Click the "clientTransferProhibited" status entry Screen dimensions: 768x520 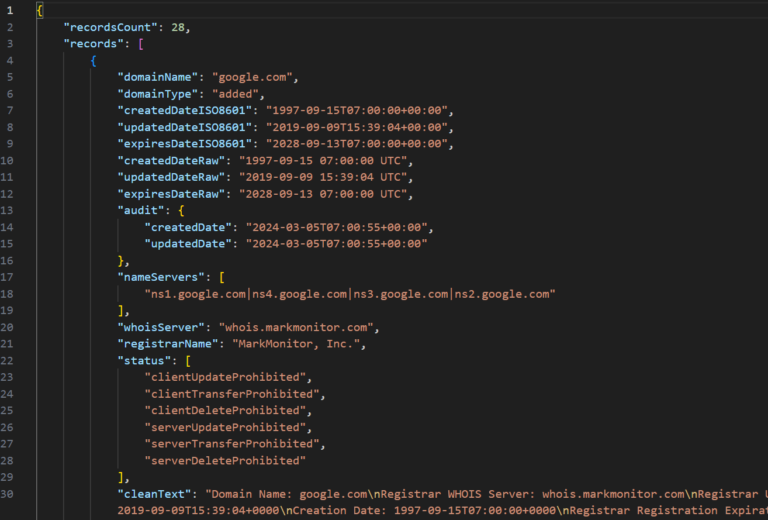pos(235,394)
